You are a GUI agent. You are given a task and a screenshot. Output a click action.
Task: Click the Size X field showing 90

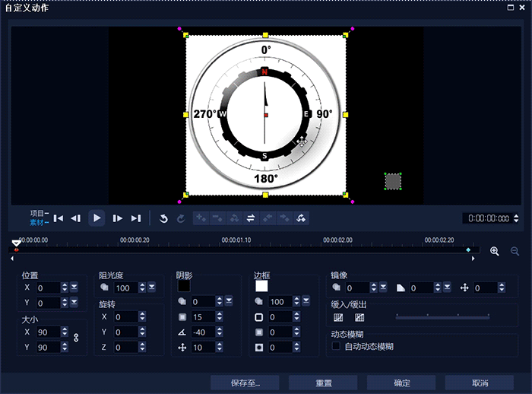coord(48,332)
